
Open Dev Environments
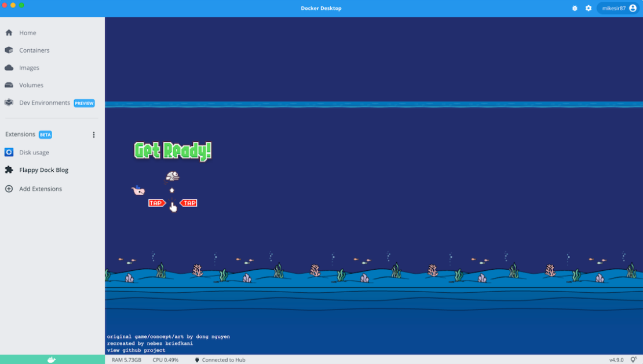click(x=44, y=102)
